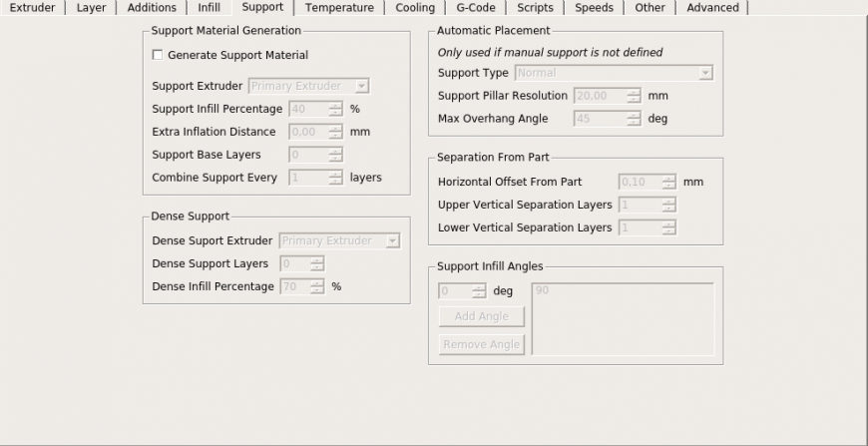Switch to the Other tab
868x446 pixels.
(650, 8)
